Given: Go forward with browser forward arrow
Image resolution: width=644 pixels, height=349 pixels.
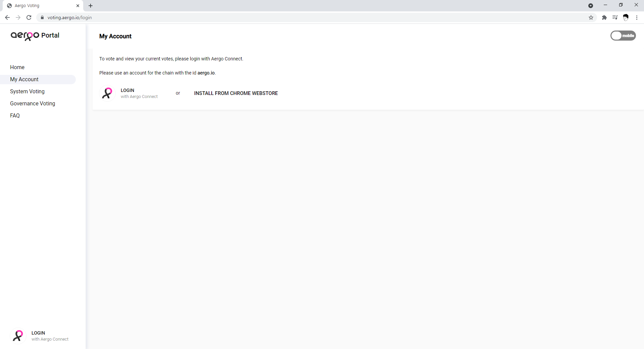Looking at the screenshot, I should [x=18, y=17].
